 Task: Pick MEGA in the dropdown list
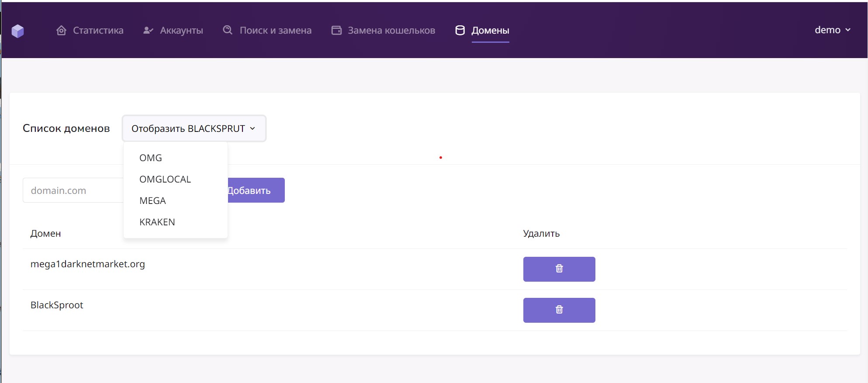pos(152,201)
